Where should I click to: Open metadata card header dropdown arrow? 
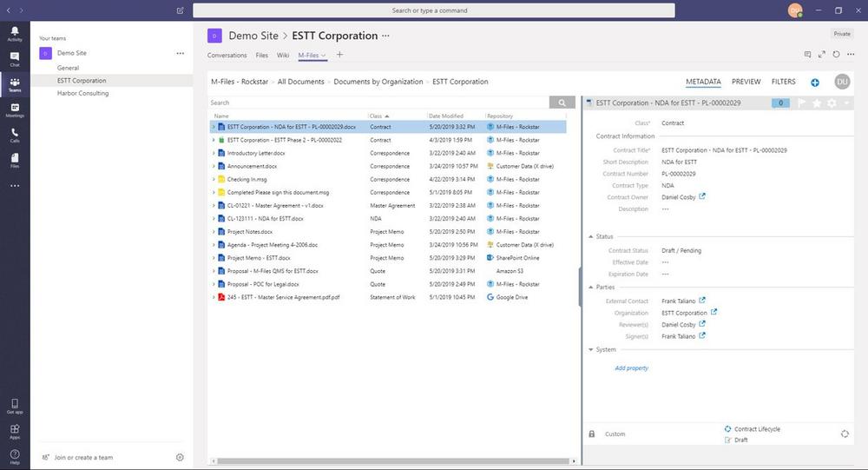[846, 103]
